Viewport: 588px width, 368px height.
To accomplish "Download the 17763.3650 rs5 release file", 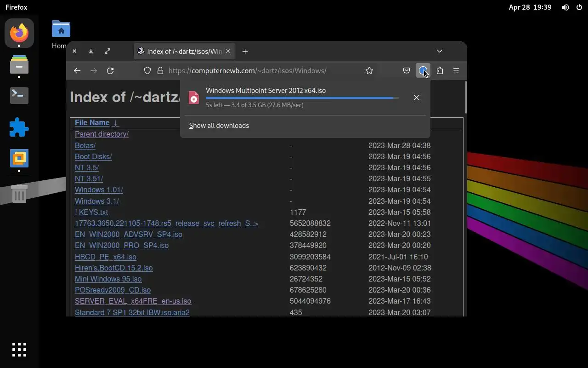I will click(x=167, y=224).
